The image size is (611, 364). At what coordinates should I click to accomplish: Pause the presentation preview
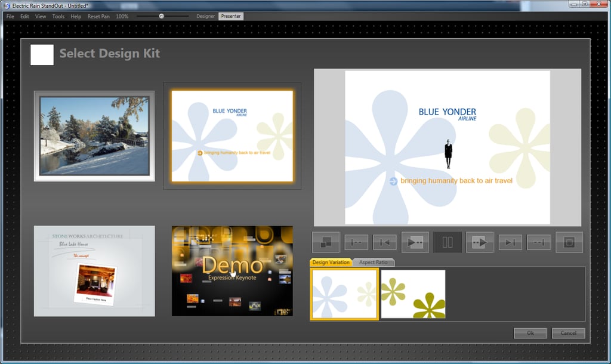coord(448,242)
